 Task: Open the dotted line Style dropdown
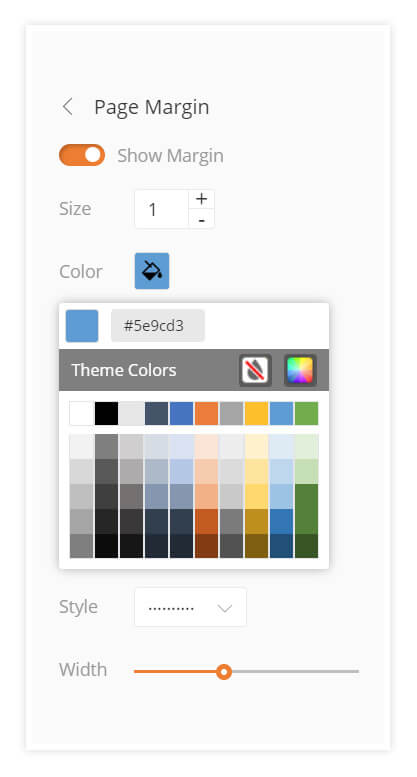pyautogui.click(x=190, y=607)
